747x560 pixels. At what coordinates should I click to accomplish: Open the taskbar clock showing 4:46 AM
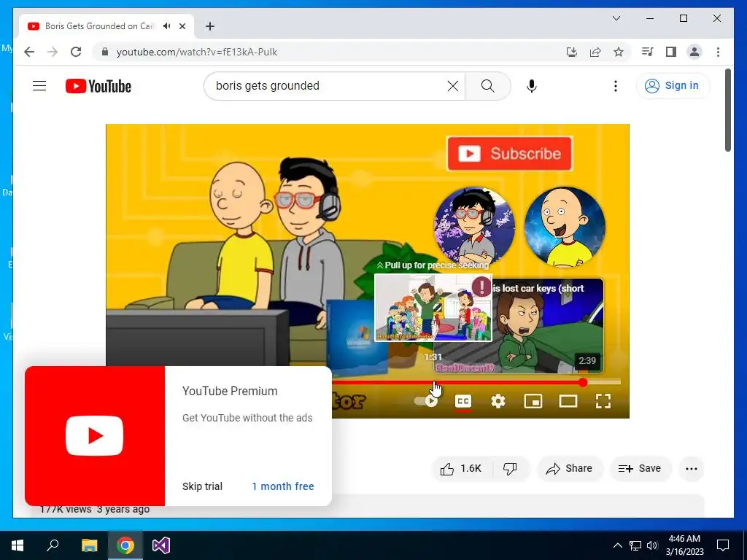coord(684,545)
